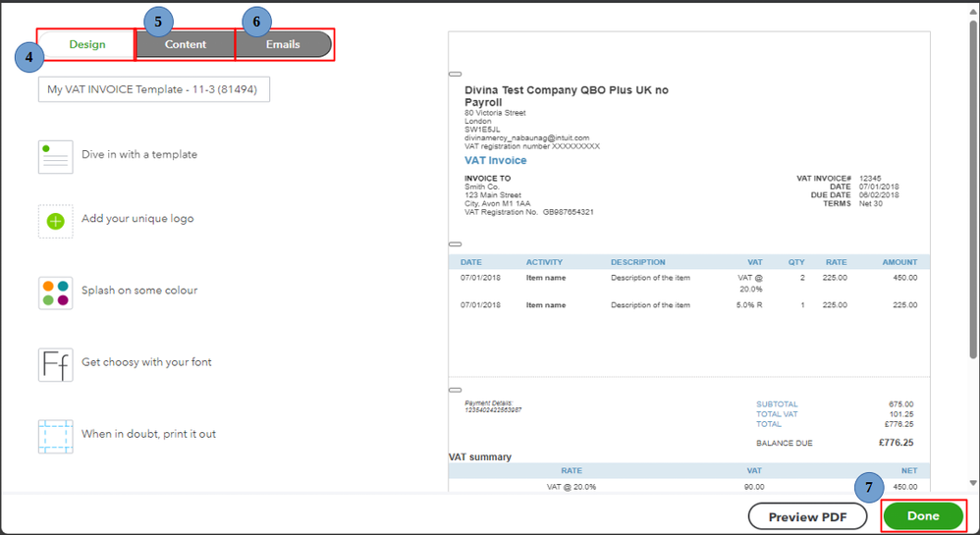
Task: Click the QTY column header
Action: coord(796,262)
